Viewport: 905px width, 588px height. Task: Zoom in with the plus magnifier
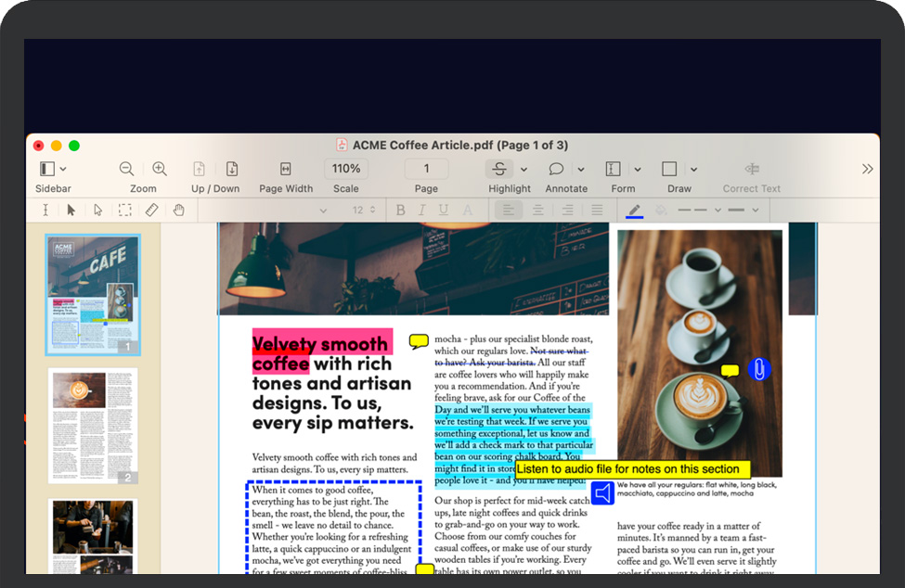click(x=160, y=169)
